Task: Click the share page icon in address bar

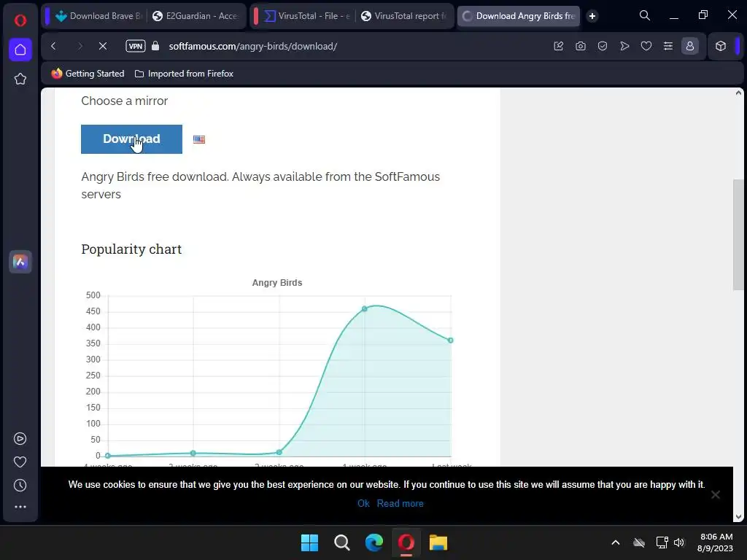Action: pyautogui.click(x=559, y=46)
